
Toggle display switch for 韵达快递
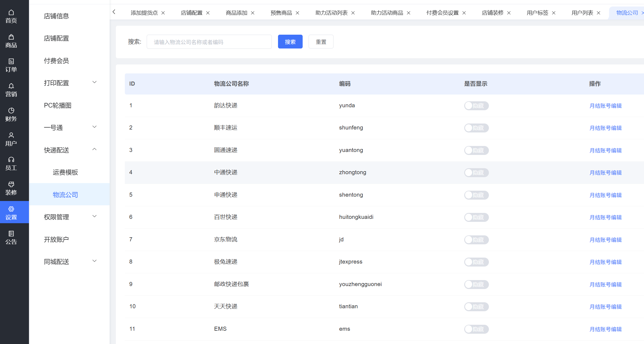[x=476, y=106]
